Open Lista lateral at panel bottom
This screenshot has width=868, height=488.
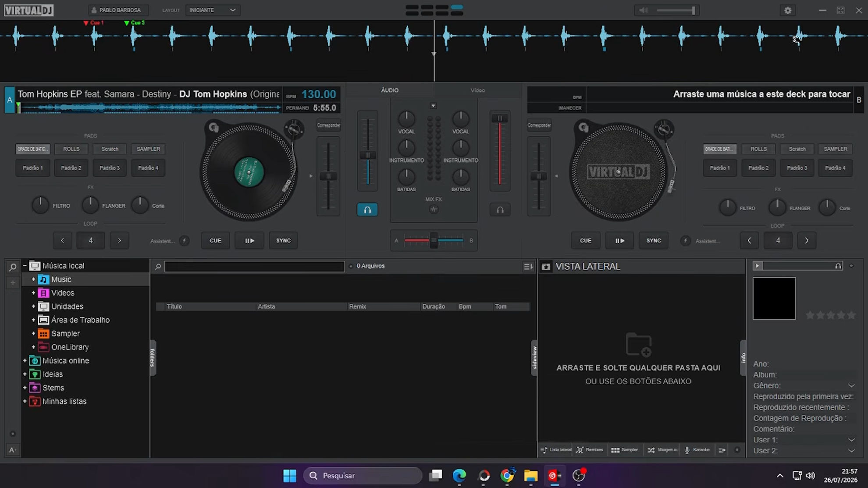(556, 450)
